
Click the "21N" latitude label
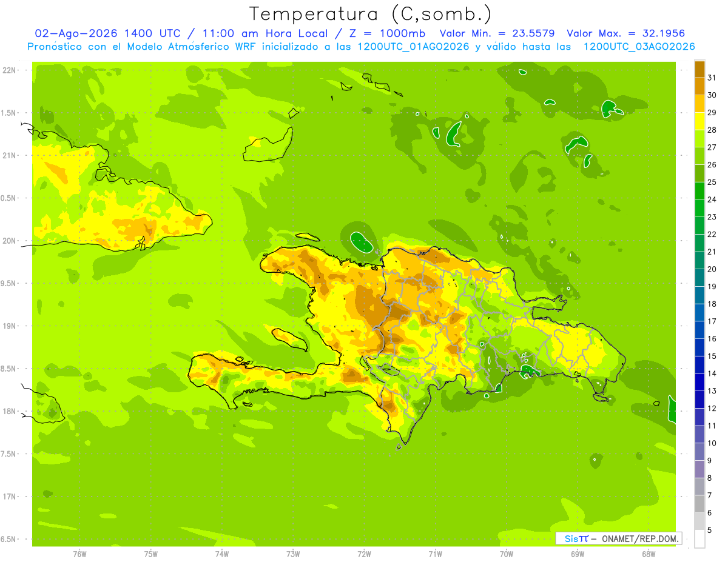8,155
